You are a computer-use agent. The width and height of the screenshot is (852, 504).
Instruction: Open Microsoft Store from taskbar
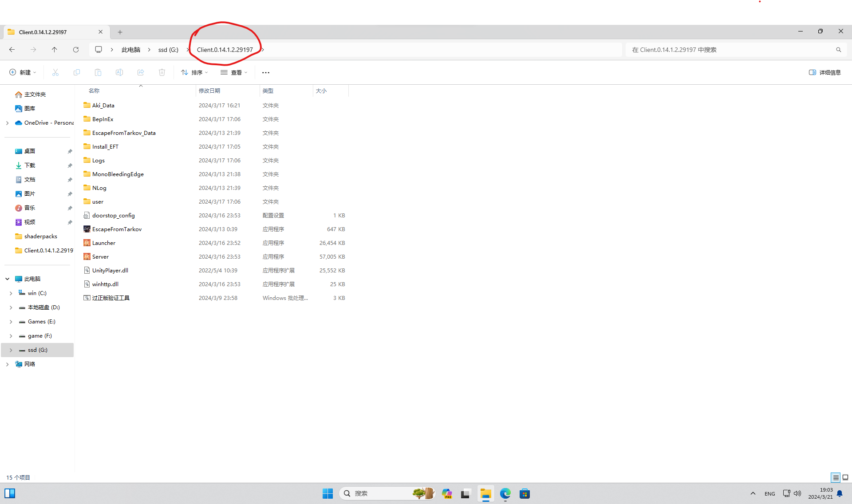pyautogui.click(x=525, y=493)
